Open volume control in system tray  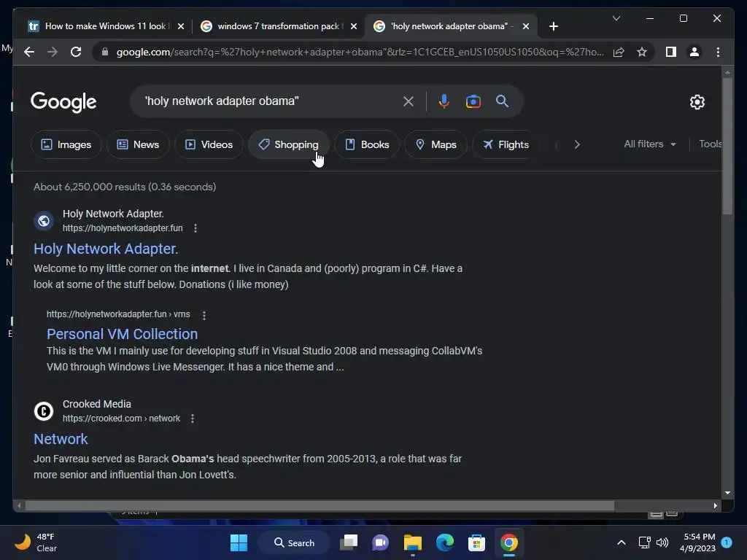click(662, 542)
